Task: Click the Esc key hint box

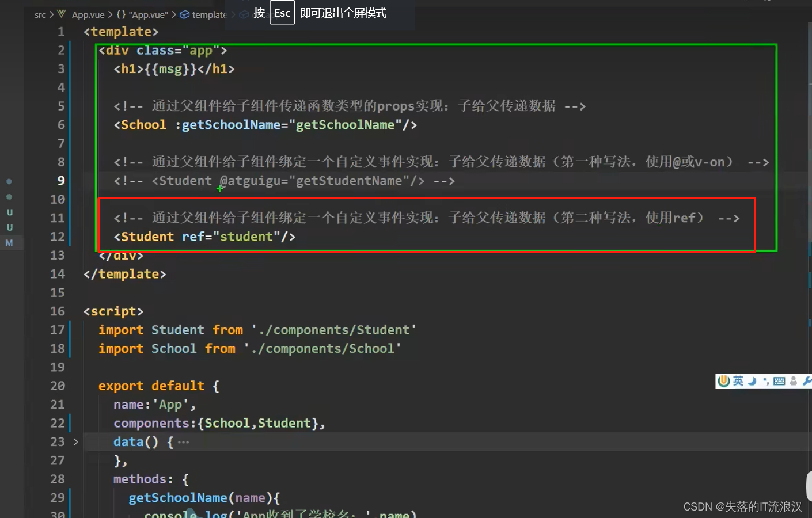Action: click(282, 13)
